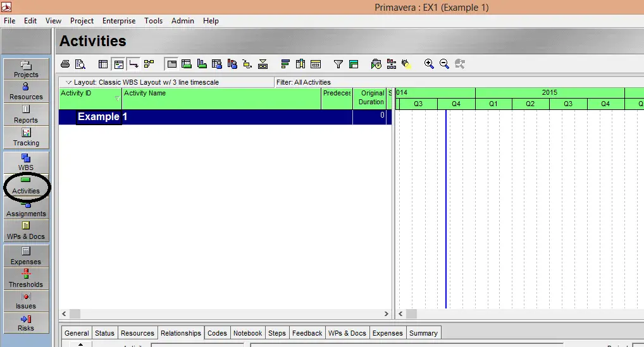Show Activity Usage Spreadsheet icon

point(187,64)
